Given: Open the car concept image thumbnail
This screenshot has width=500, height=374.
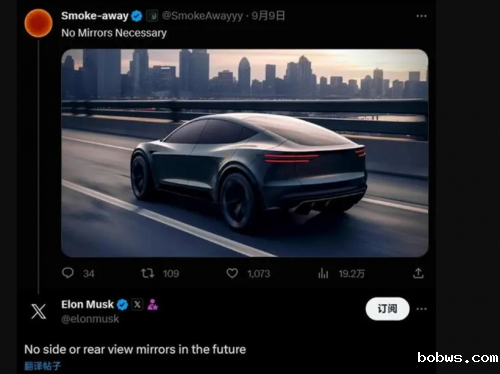Looking at the screenshot, I should (245, 153).
